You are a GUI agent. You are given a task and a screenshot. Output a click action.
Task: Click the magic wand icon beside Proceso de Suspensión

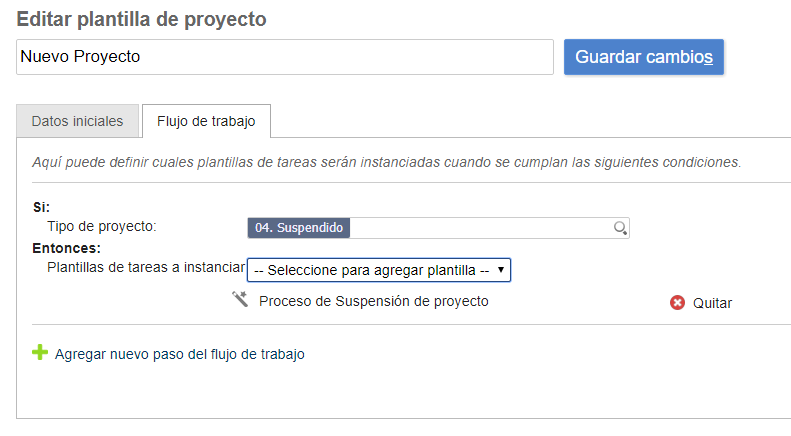coord(240,300)
